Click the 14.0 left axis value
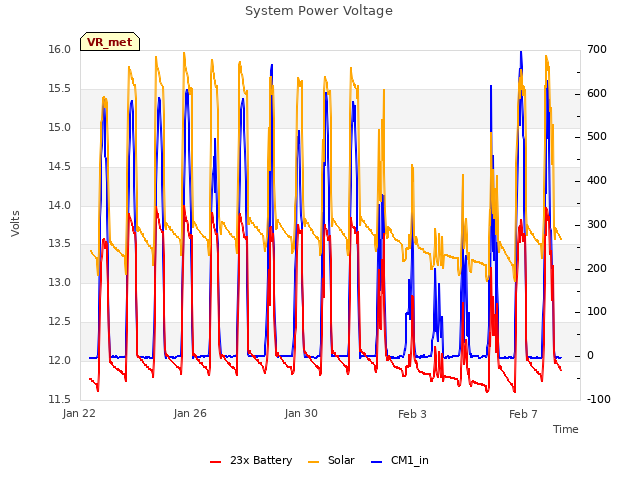 [x=60, y=205]
